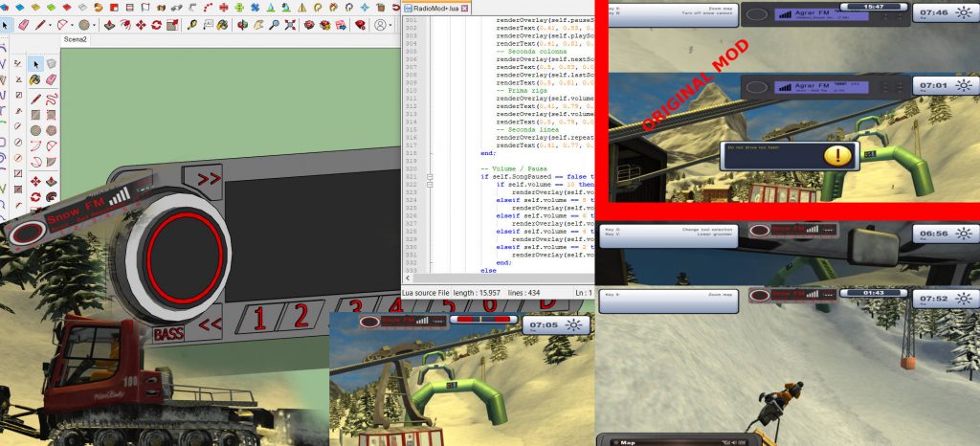This screenshot has width=980, height=446.
Task: Open the account icon dropdown arrow
Action: pyautogui.click(x=390, y=26)
